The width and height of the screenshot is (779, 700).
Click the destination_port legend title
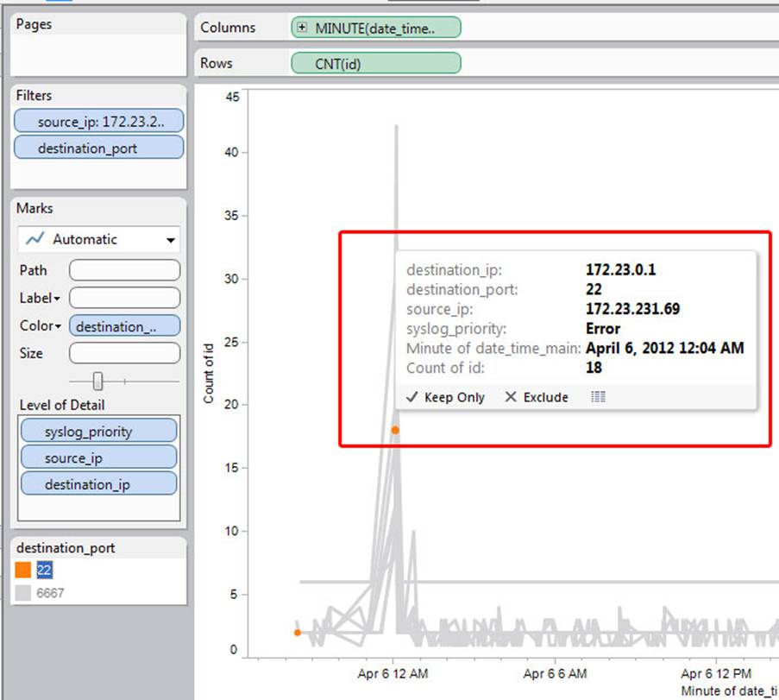[66, 548]
